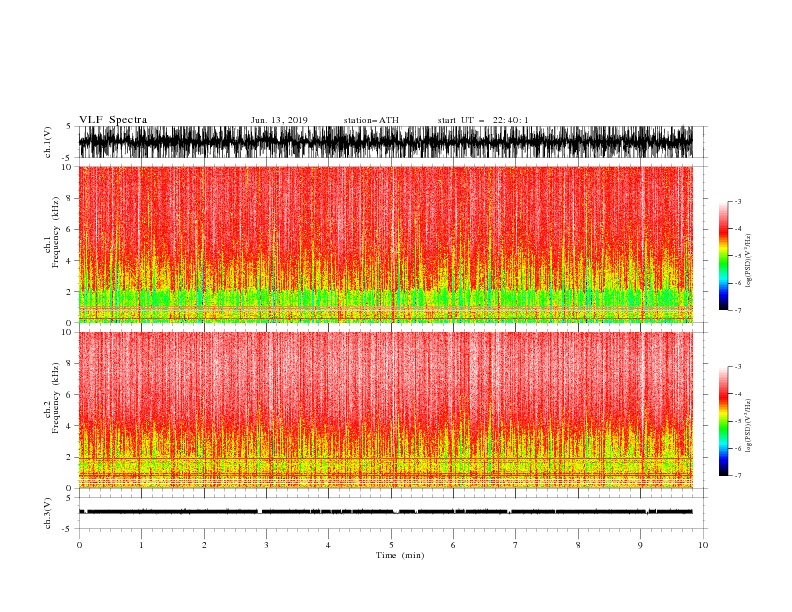Click the "ch.1(V)" axis label
This screenshot has width=792, height=612.
click(x=48, y=142)
